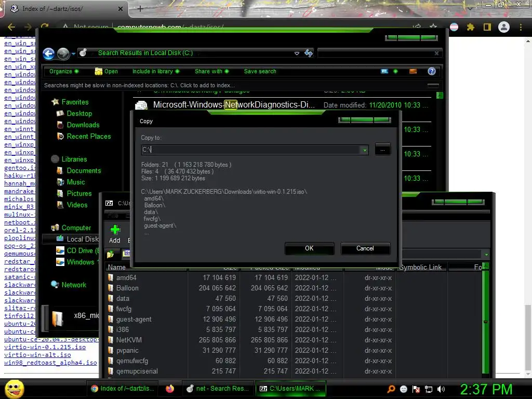Click the Symbolic Link column header

(421, 268)
